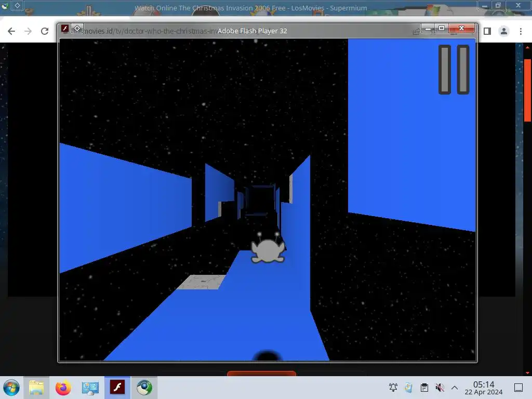Minimize the Adobe Flash Player window
Image resolution: width=532 pixels, height=399 pixels.
[428, 29]
